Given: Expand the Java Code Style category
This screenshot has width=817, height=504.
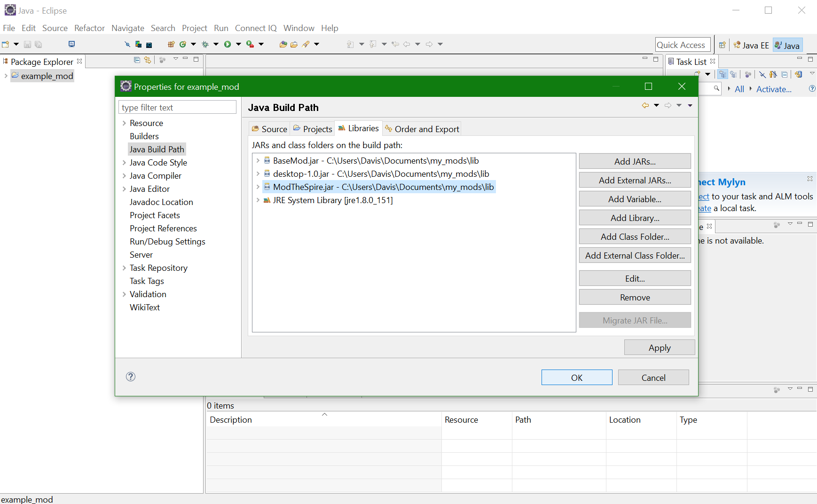Looking at the screenshot, I should click(x=124, y=163).
